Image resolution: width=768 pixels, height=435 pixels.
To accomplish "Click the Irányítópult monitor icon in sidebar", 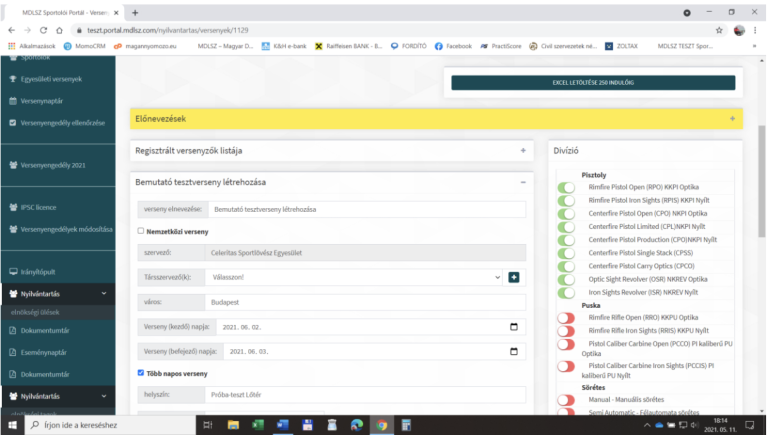I will click(x=12, y=271).
